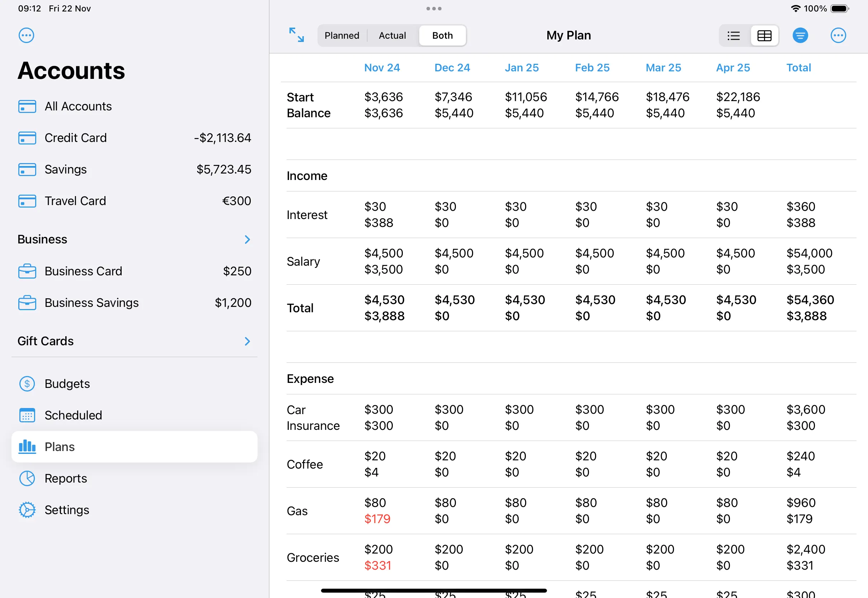Open the My Plan more options icon

838,35
